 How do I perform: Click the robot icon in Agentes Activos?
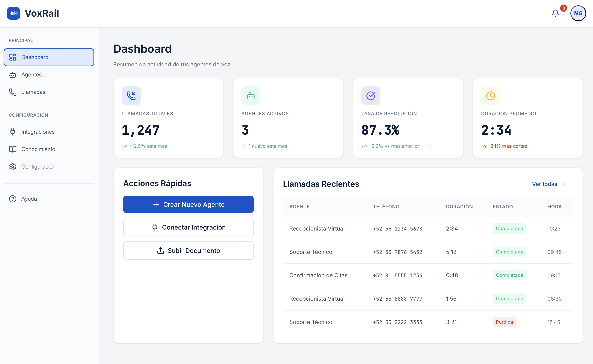click(251, 96)
